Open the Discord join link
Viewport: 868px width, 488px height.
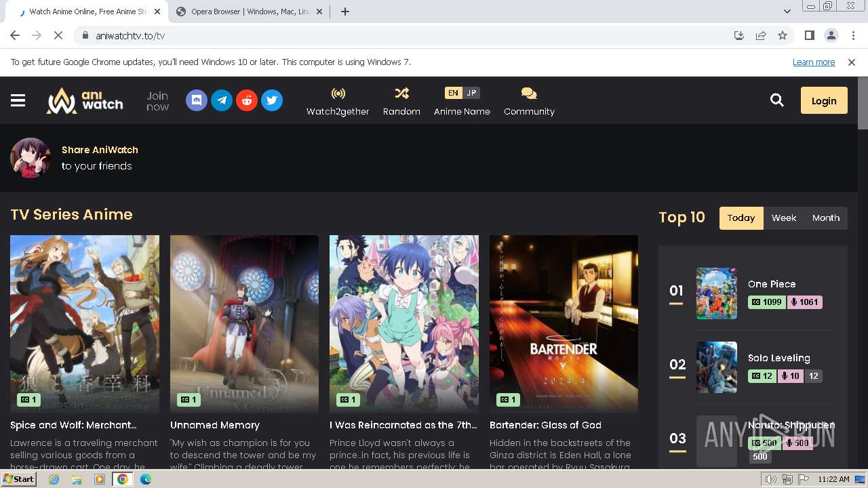click(x=197, y=100)
